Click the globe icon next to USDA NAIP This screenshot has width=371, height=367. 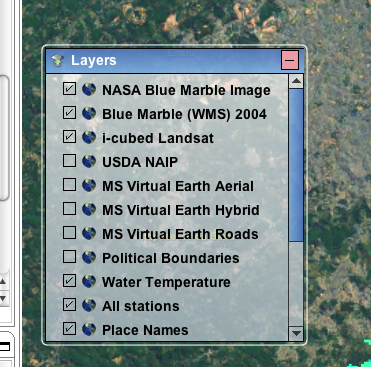click(x=89, y=161)
